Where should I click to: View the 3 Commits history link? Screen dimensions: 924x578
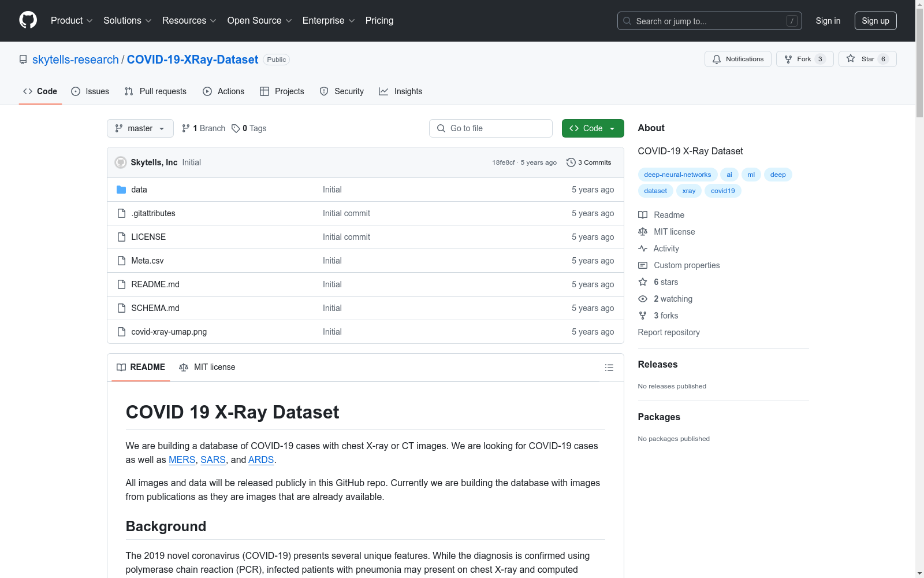589,162
